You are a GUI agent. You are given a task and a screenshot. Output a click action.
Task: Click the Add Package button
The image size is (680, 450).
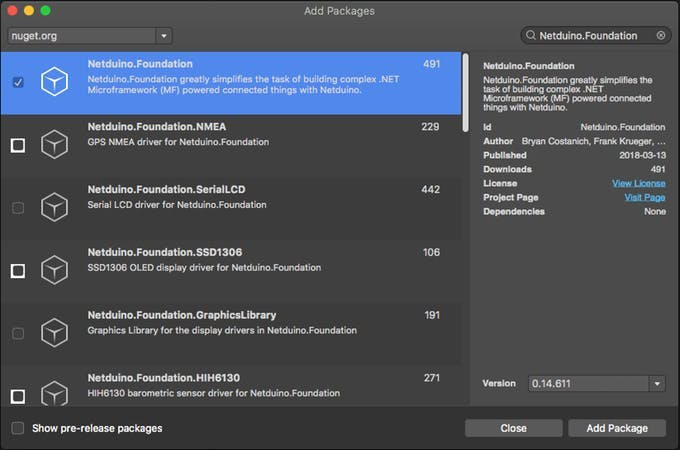pyautogui.click(x=616, y=428)
